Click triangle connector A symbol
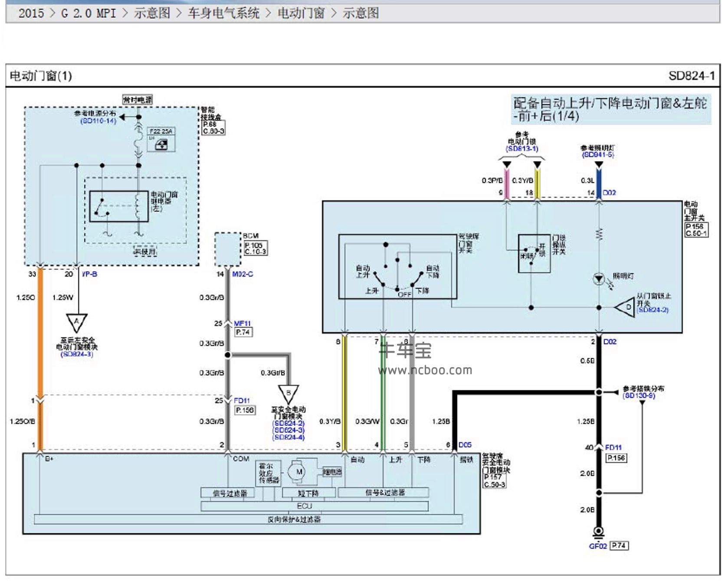The width and height of the screenshot is (728, 581). [x=77, y=323]
